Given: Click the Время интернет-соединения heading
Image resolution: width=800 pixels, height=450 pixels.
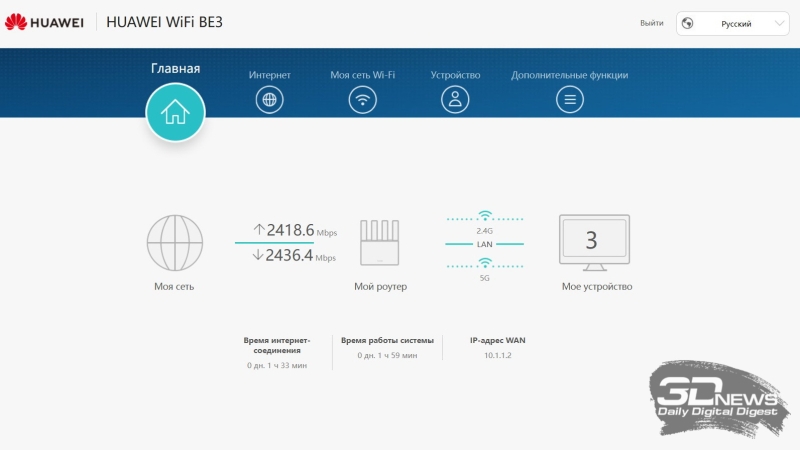Looking at the screenshot, I should (277, 345).
